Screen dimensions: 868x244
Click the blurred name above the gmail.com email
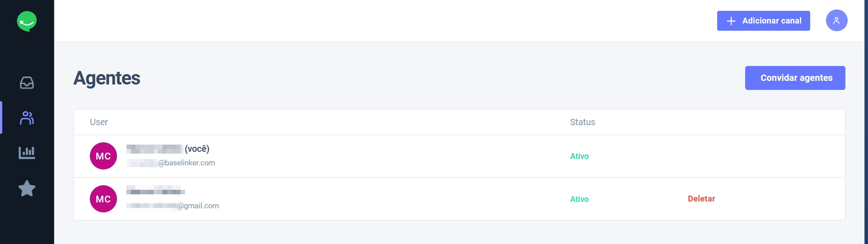155,191
